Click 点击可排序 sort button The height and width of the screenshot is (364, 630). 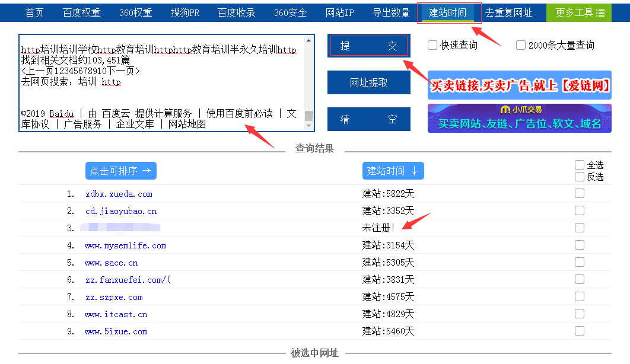click(121, 171)
